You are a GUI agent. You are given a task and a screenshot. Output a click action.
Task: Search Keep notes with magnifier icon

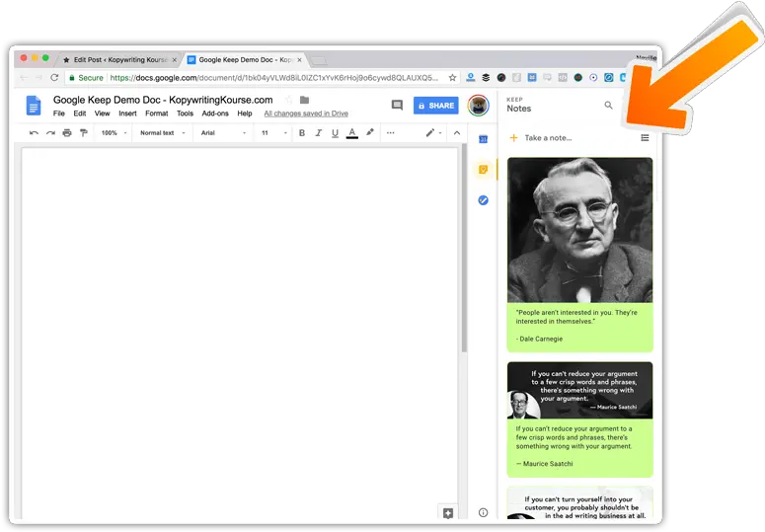coord(608,105)
